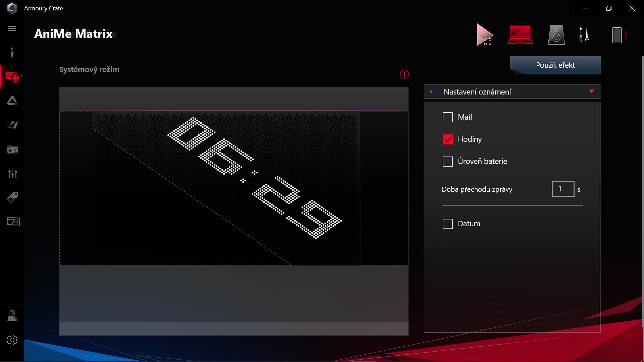Minimize the Armoury Crate window

pos(586,8)
